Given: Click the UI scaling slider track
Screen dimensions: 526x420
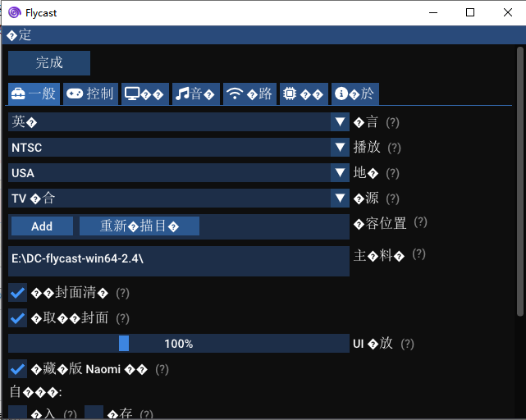Looking at the screenshot, I should (x=179, y=344).
